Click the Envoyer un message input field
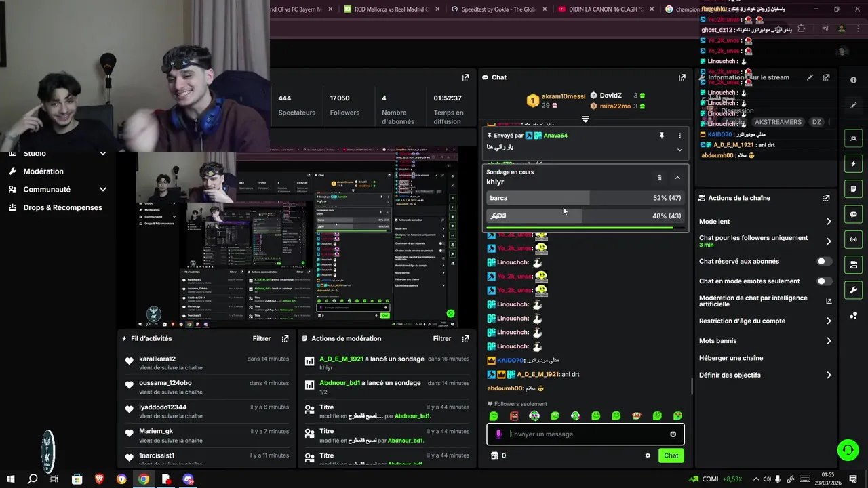This screenshot has width=868, height=488. click(x=587, y=434)
